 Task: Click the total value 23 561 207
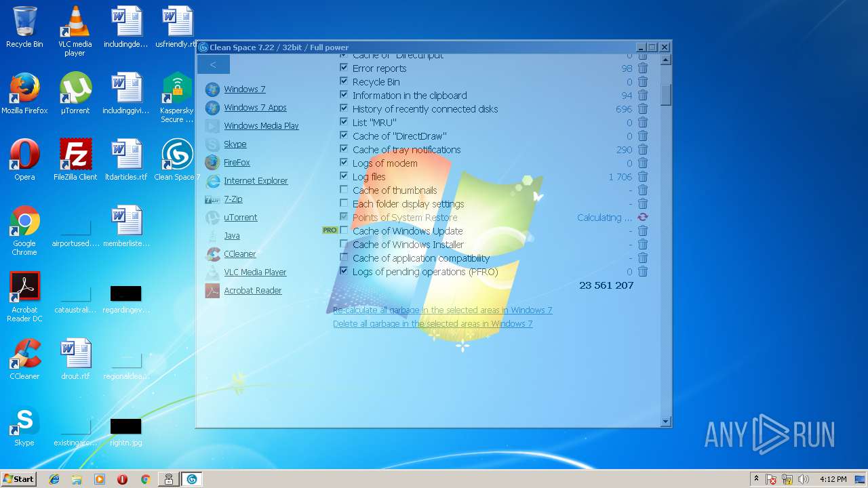click(606, 285)
